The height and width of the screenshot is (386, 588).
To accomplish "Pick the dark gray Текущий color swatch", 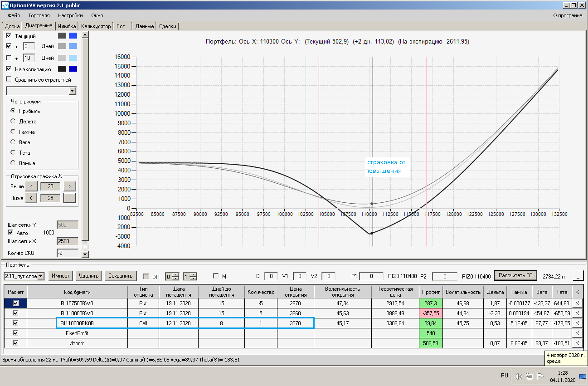I will coord(62,35).
